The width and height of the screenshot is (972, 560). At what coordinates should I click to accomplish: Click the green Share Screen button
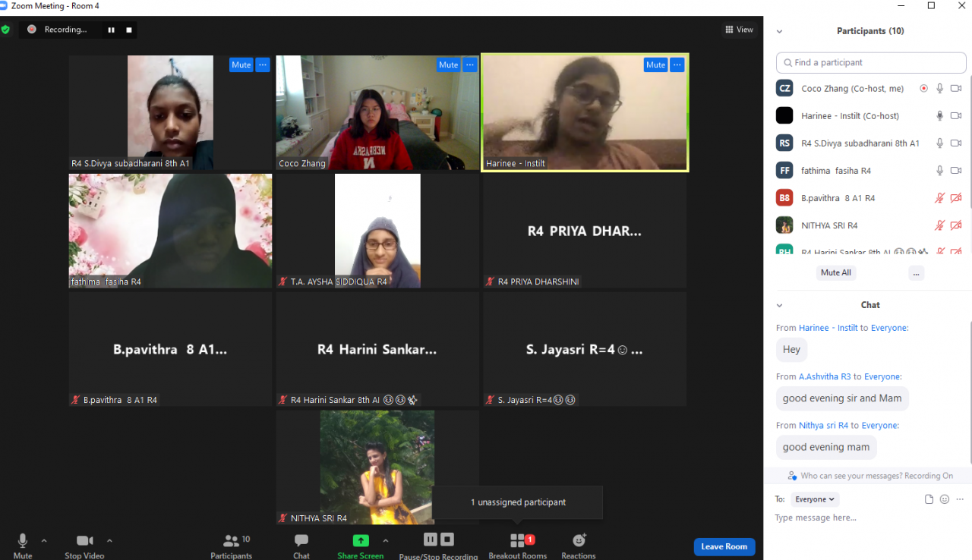tap(361, 546)
